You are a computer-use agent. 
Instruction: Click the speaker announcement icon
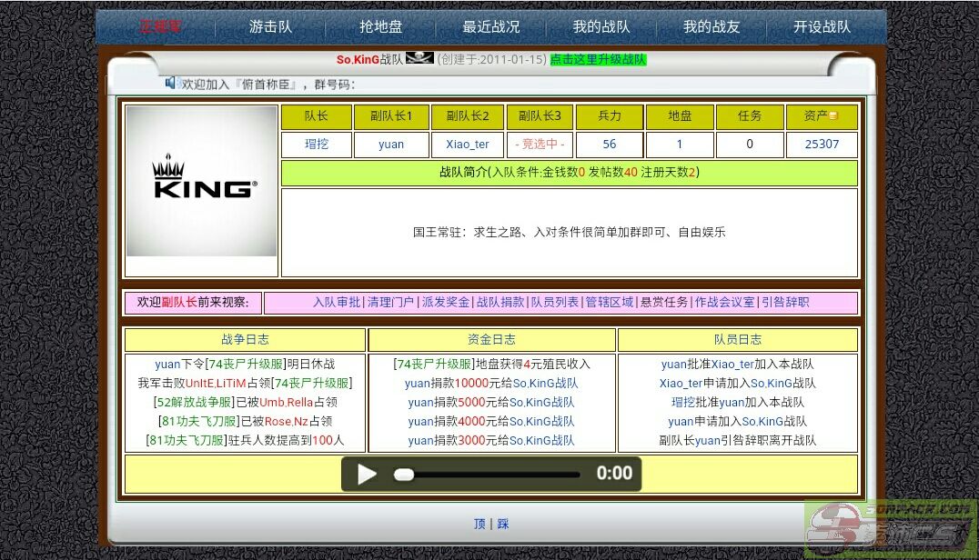tap(171, 83)
